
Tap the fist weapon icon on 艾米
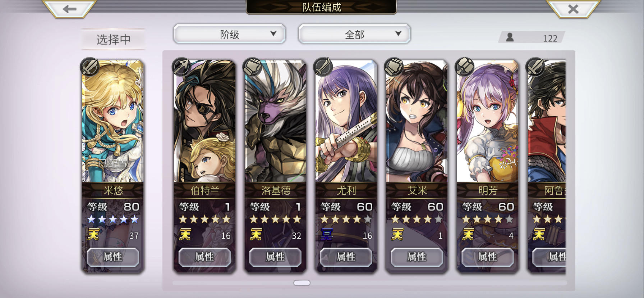[394, 67]
